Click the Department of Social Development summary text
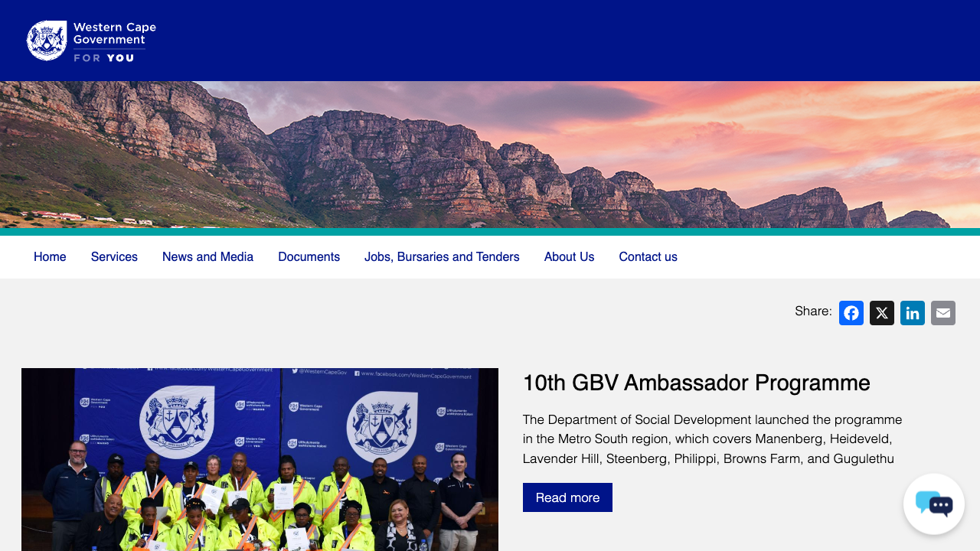This screenshot has width=980, height=551. click(712, 439)
